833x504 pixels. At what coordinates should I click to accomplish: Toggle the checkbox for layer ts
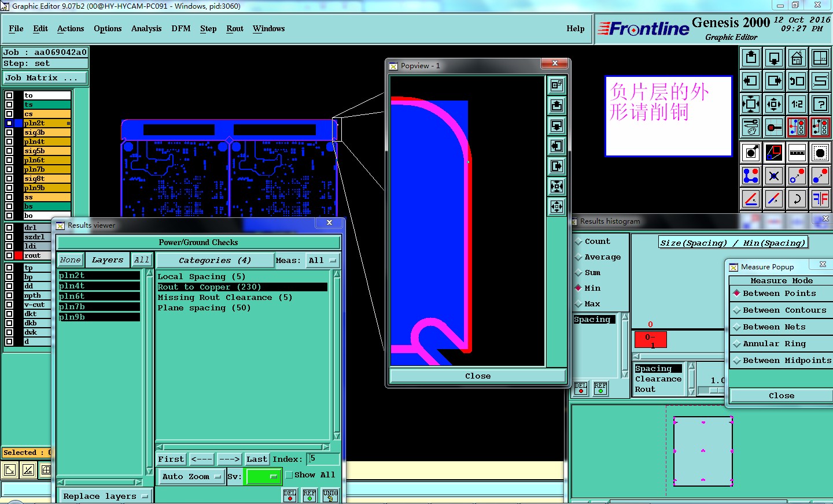point(9,105)
